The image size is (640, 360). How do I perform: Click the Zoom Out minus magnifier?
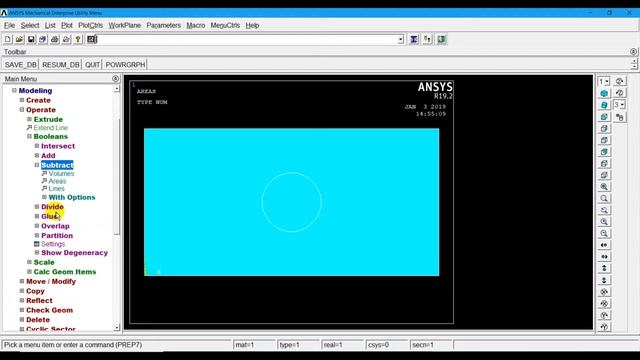coord(604,233)
